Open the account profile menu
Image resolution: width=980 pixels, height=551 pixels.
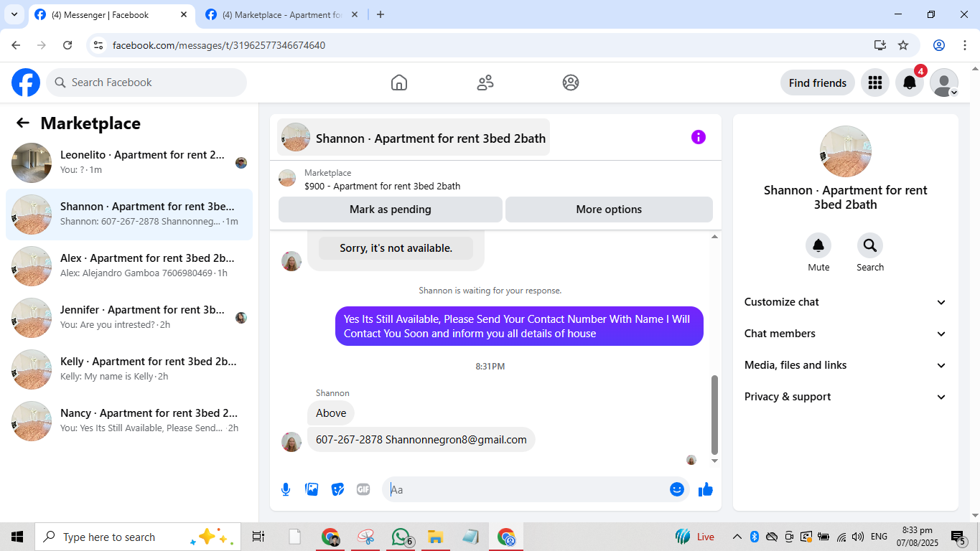(944, 83)
